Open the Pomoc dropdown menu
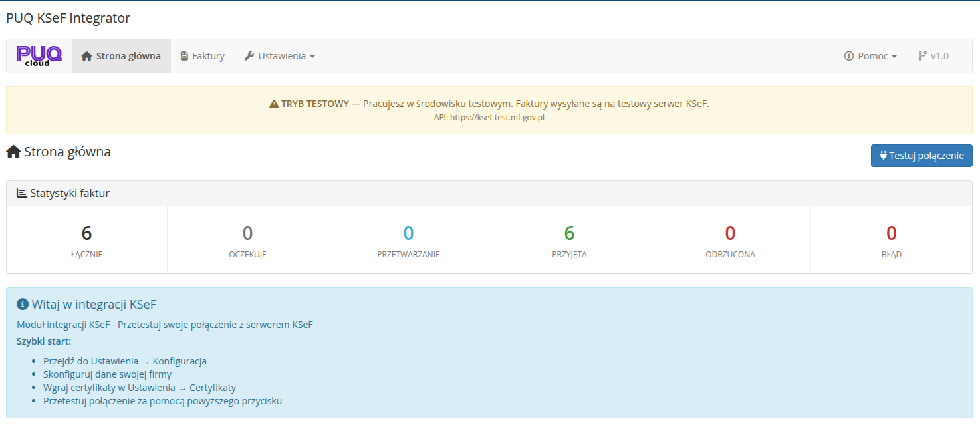The width and height of the screenshot is (980, 437). coord(871,56)
